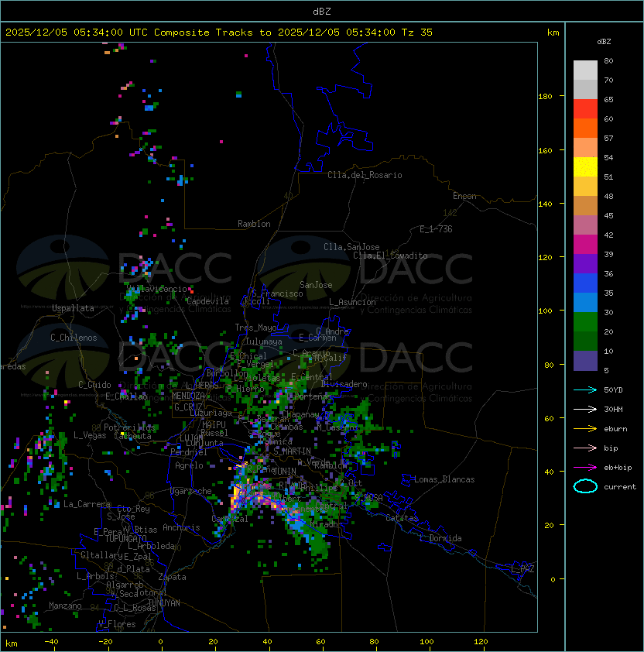Screen dimensions: 644x652
Task: Click the 'eb+bip' legend label
Action: (x=618, y=468)
